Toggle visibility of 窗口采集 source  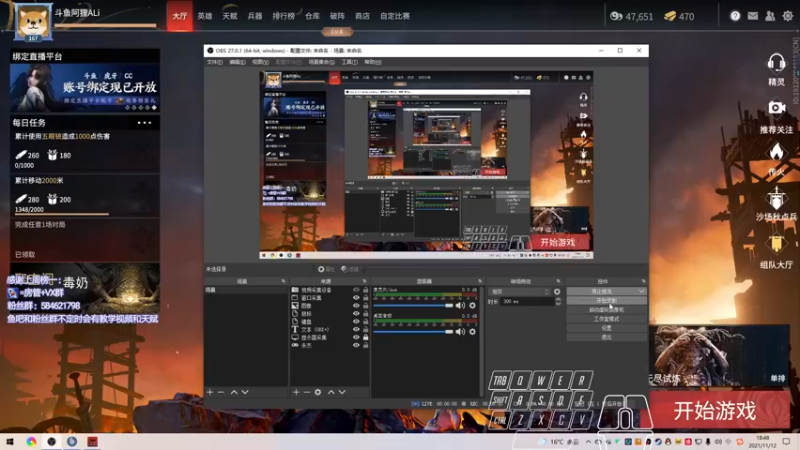click(x=356, y=297)
